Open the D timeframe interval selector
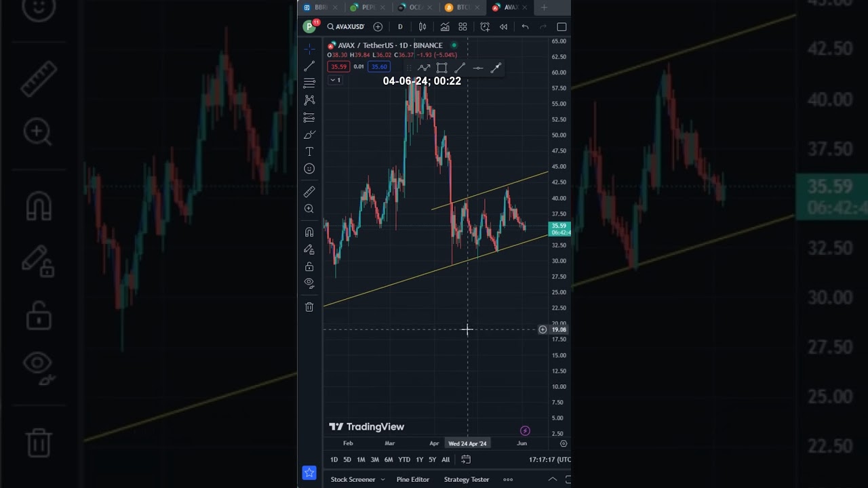The width and height of the screenshot is (868, 488). pos(400,26)
